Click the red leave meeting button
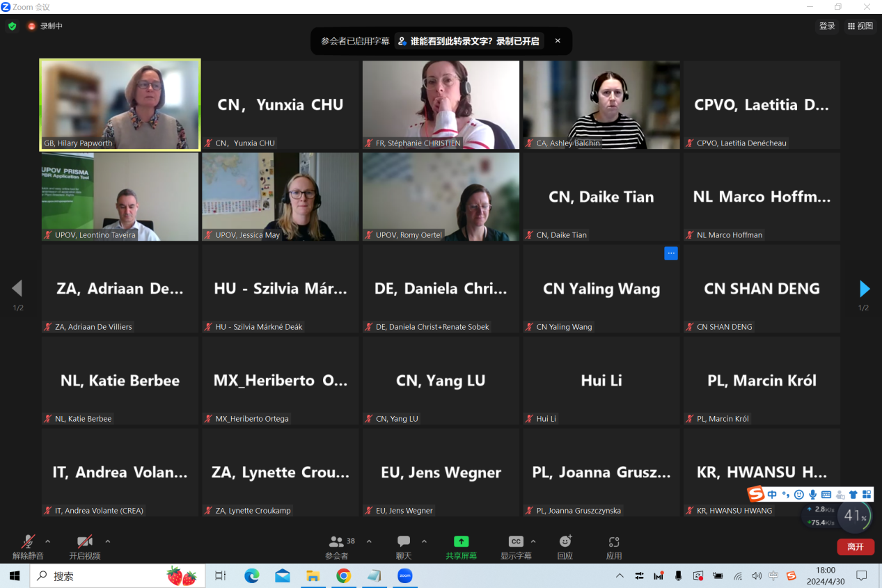Viewport: 882px width, 588px height. (855, 547)
